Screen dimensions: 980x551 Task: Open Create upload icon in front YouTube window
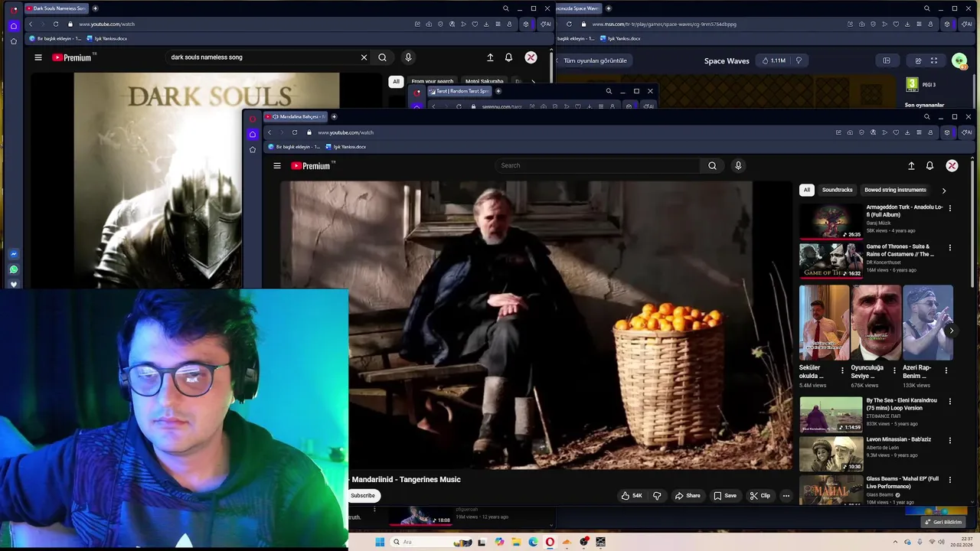click(x=911, y=165)
